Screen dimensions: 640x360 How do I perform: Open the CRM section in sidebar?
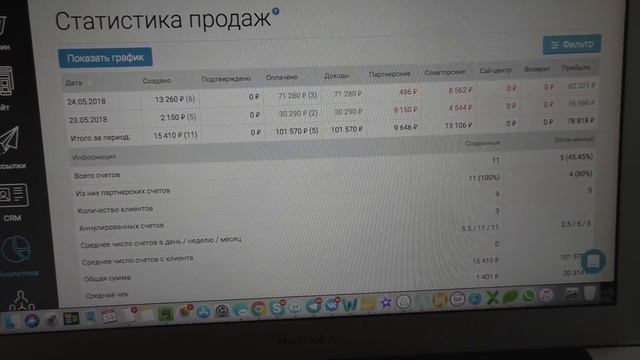[13, 202]
